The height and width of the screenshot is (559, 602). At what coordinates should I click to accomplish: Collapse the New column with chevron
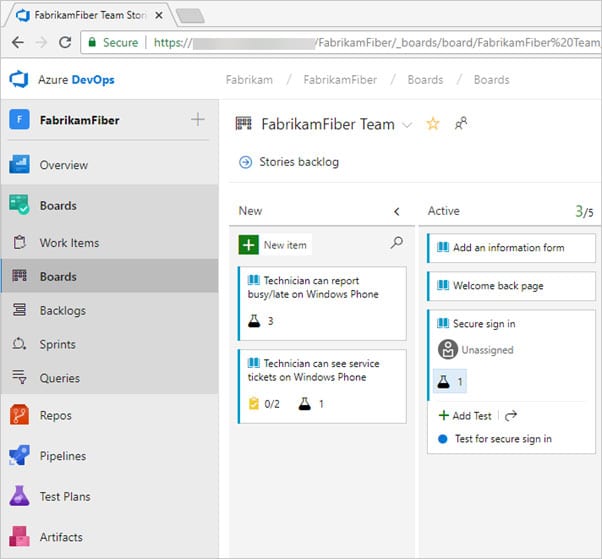coord(397,211)
